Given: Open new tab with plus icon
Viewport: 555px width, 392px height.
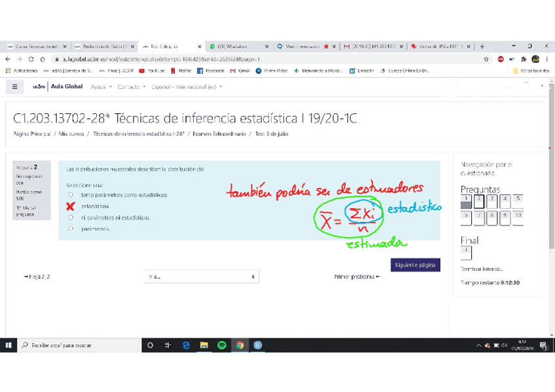Looking at the screenshot, I should [482, 46].
